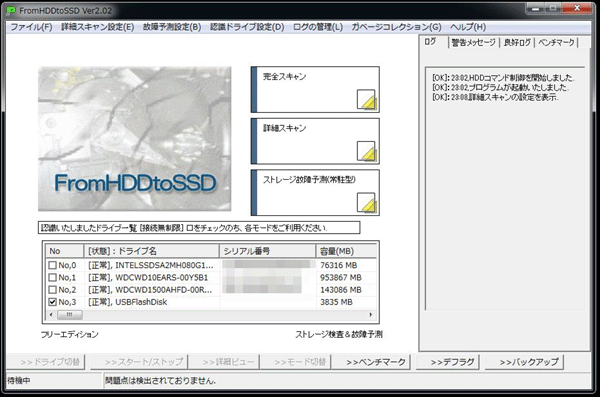This screenshot has width=600, height=397.
Task: Uncheck the No,3 USBFlashDisk checkbox
Action: coord(52,302)
